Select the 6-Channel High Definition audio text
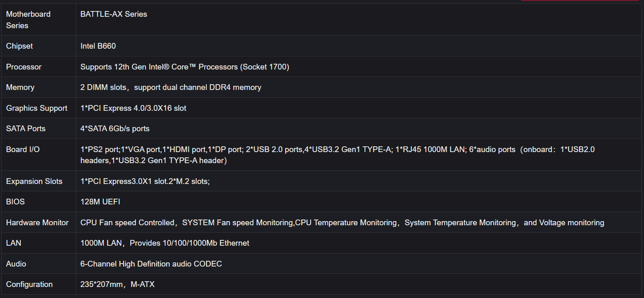The image size is (644, 298). [x=151, y=264]
